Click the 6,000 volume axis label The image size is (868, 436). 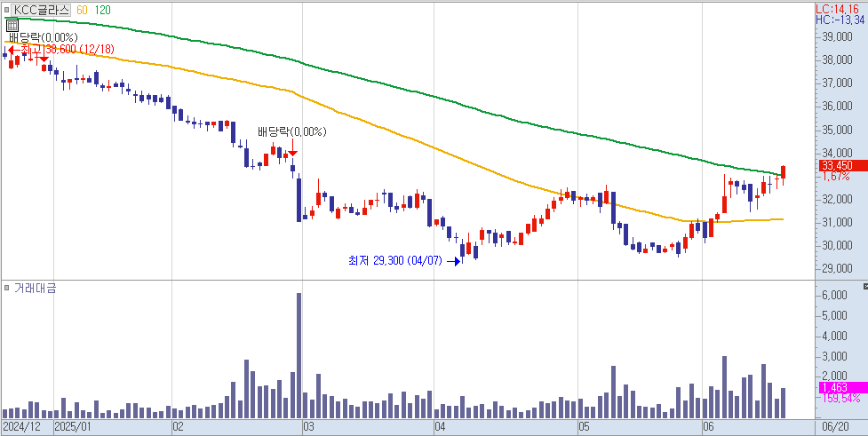[x=834, y=295]
